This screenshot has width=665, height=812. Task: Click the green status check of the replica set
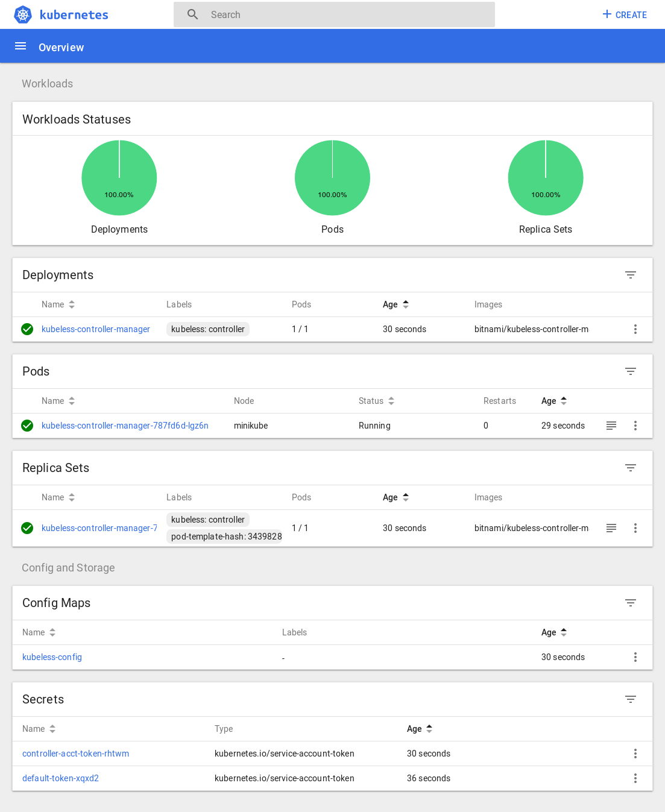tap(27, 528)
